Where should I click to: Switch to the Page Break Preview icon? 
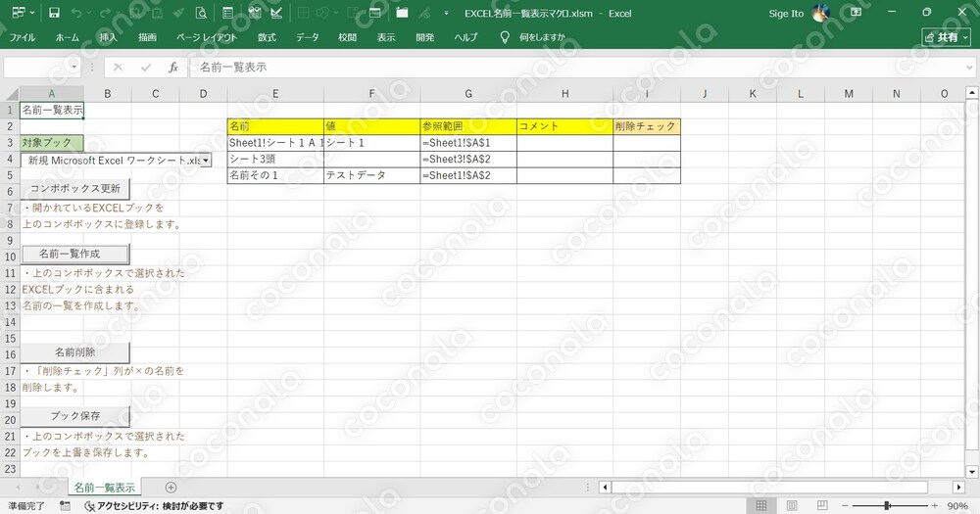click(x=822, y=506)
